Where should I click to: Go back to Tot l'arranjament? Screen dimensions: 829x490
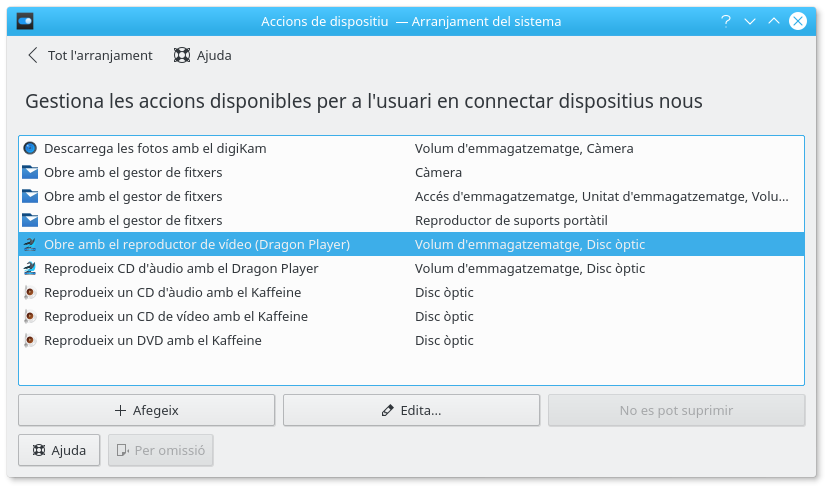[x=90, y=56]
